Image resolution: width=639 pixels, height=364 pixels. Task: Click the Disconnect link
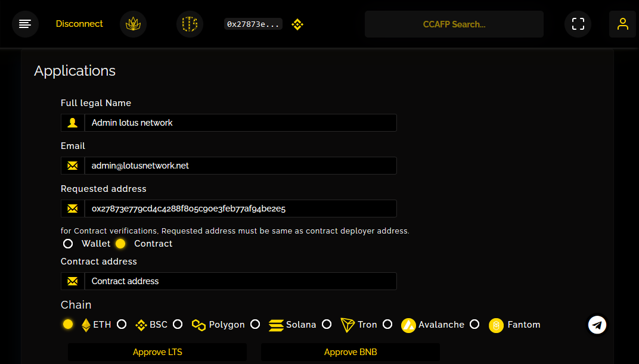79,24
